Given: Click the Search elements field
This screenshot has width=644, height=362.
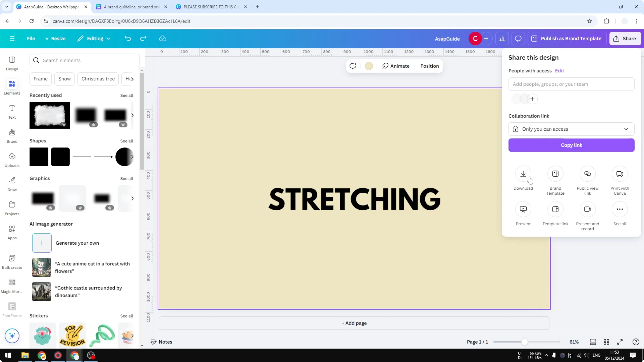Looking at the screenshot, I should [x=84, y=60].
